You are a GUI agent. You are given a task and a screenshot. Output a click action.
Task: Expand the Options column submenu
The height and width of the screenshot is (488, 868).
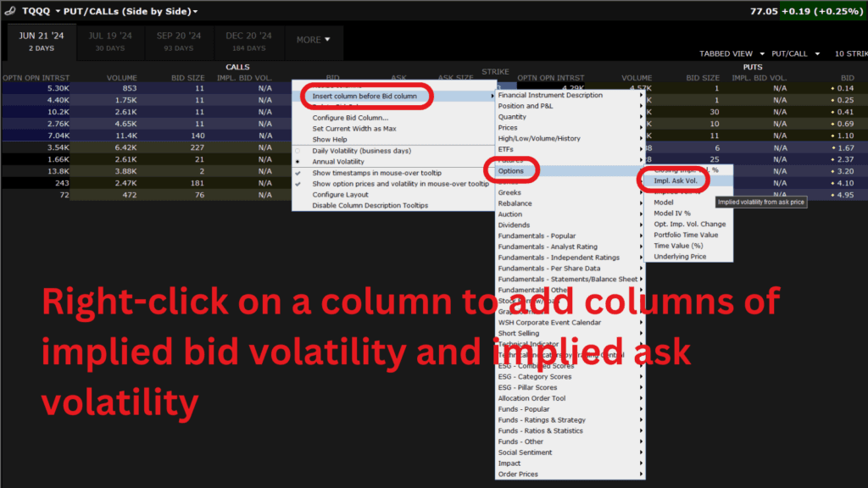512,170
